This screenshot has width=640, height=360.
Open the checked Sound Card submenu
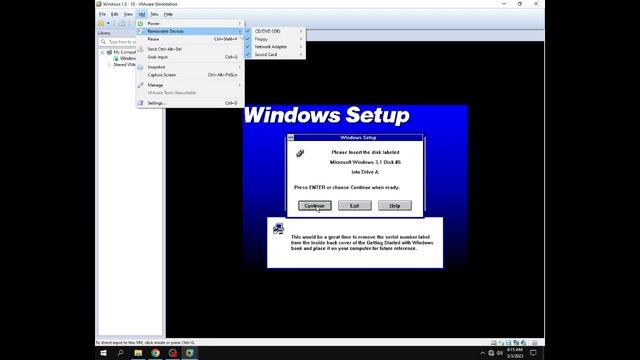pos(275,55)
